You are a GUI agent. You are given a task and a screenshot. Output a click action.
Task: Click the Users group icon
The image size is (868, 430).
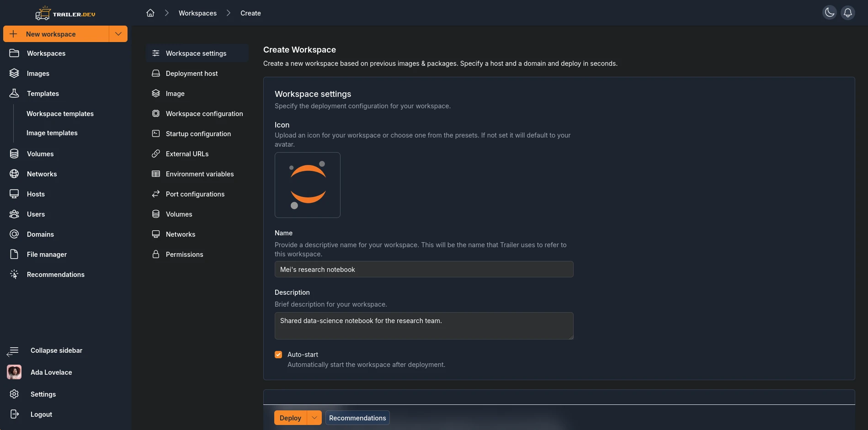tap(14, 214)
